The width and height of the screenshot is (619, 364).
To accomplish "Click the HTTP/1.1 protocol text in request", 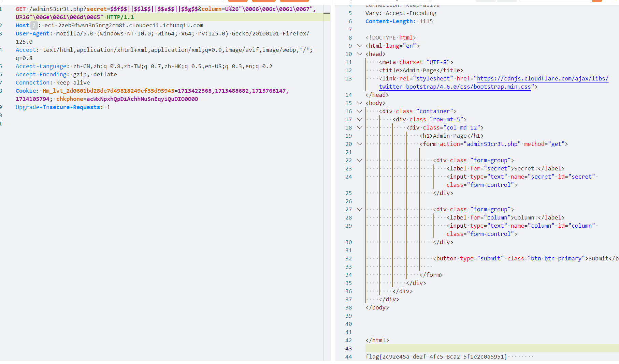I will click(120, 17).
